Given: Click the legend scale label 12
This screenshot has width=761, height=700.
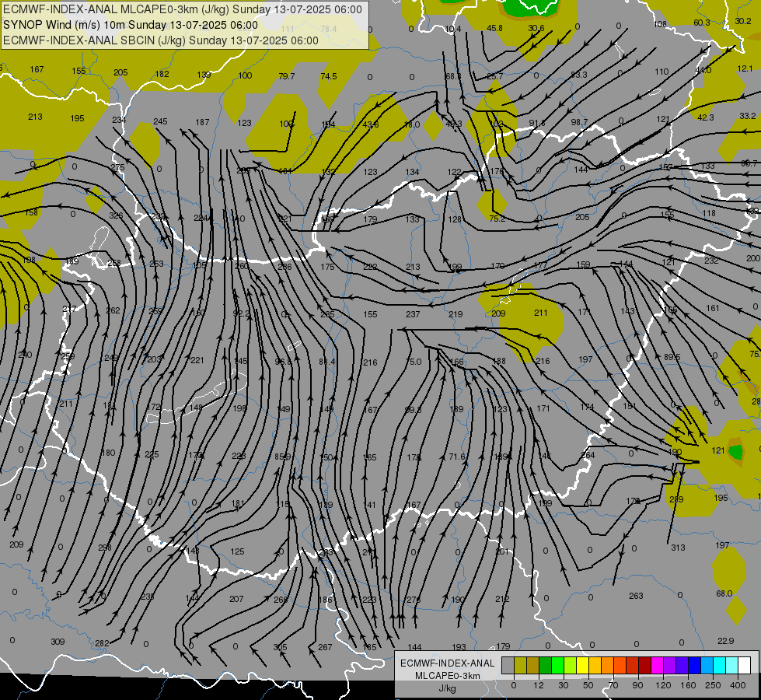Looking at the screenshot, I should point(539,685).
